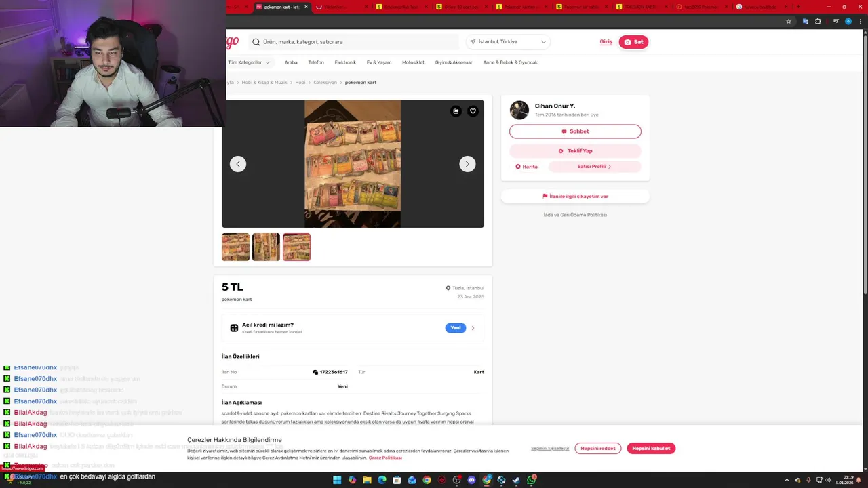Click the Teklif Yap offer button

(575, 151)
